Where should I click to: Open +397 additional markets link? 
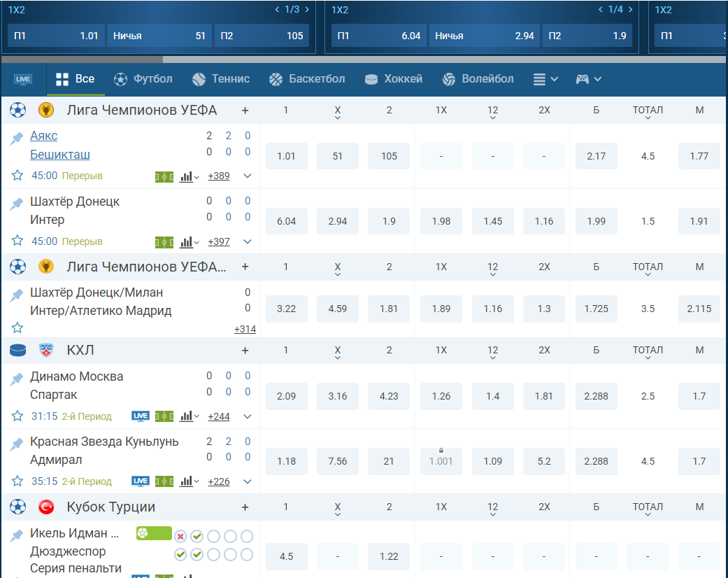pos(219,241)
